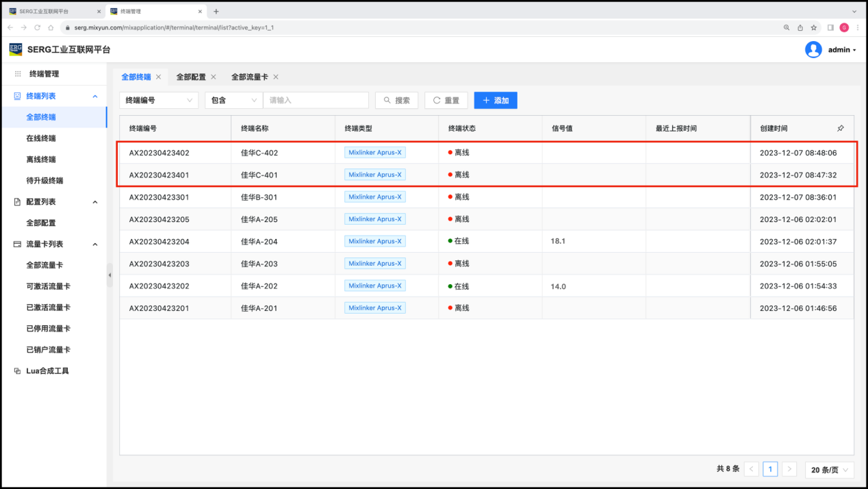
Task: Open Lua合成工具 in the sidebar
Action: point(47,371)
